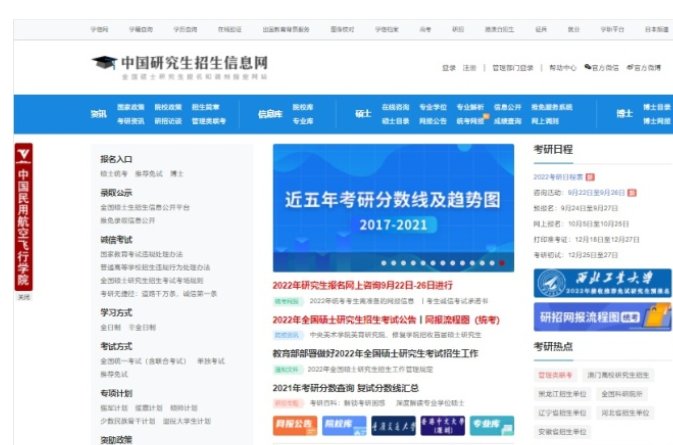Open 帮助中心 link
The width and height of the screenshot is (673, 445).
coord(563,68)
